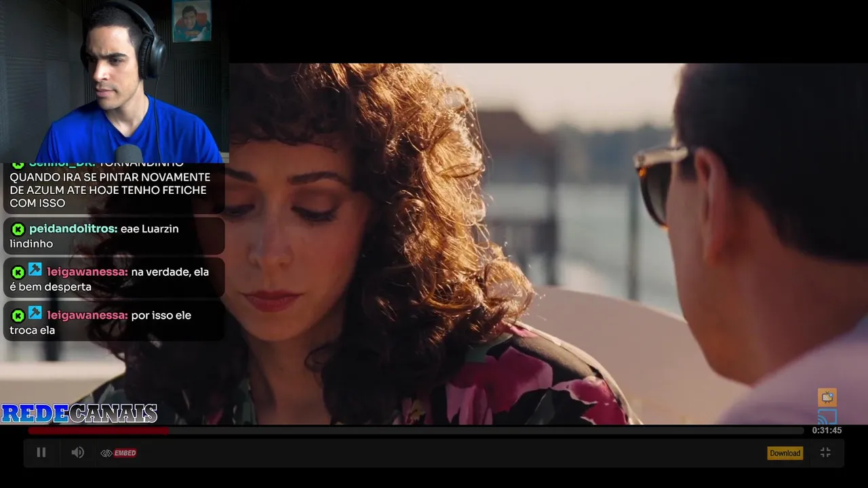Click green K badge in 'por isso ele' message
Screen dimensions: 868x488
(18, 316)
